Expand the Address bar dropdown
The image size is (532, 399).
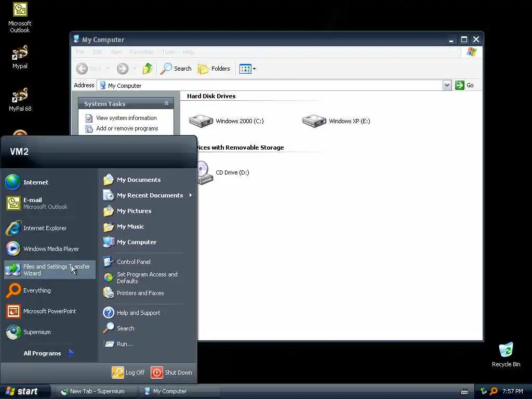(447, 85)
